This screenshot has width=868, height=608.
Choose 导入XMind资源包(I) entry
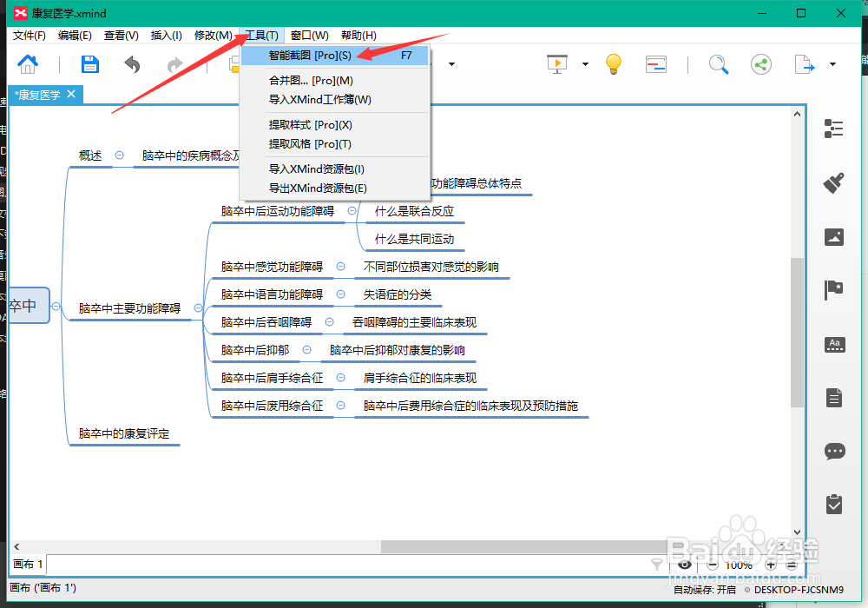coord(335,169)
